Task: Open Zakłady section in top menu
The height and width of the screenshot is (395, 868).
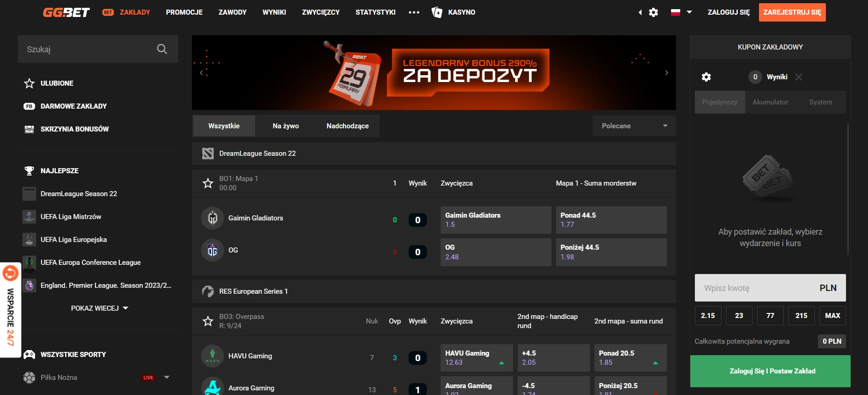Action: point(126,12)
